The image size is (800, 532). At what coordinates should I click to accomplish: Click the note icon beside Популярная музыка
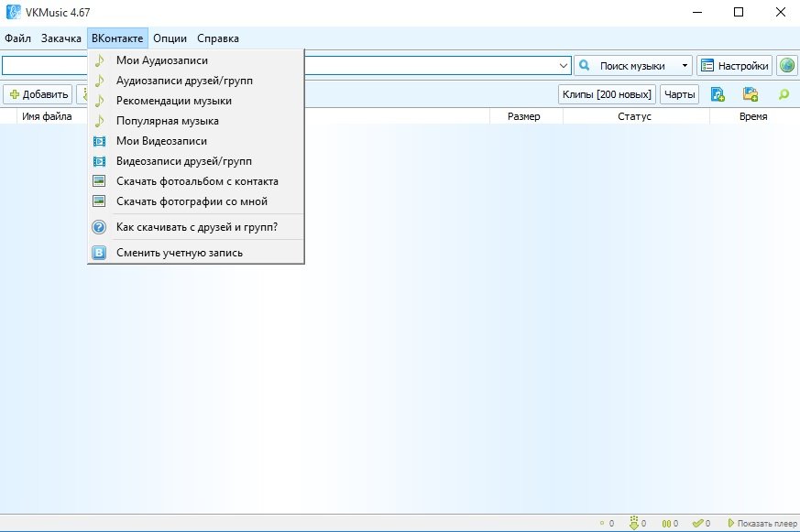click(x=99, y=121)
